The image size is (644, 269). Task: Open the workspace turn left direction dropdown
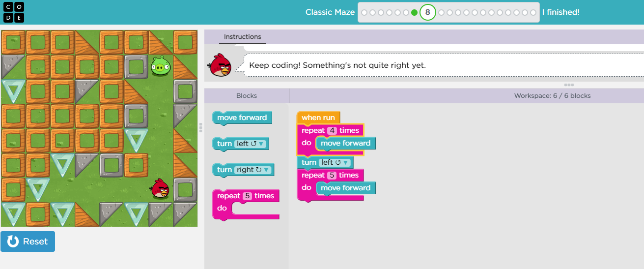tap(335, 163)
